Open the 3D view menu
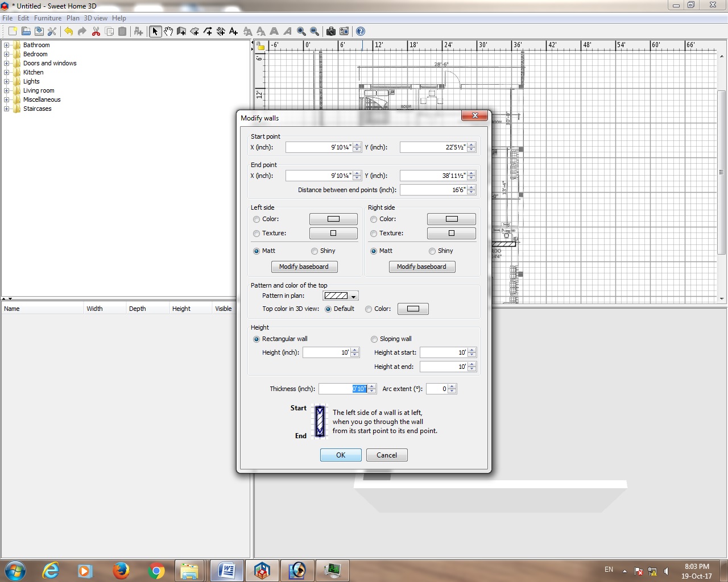 pos(96,18)
